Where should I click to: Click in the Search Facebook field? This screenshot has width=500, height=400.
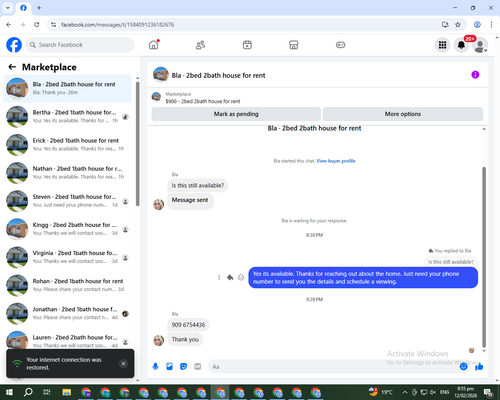[80, 45]
